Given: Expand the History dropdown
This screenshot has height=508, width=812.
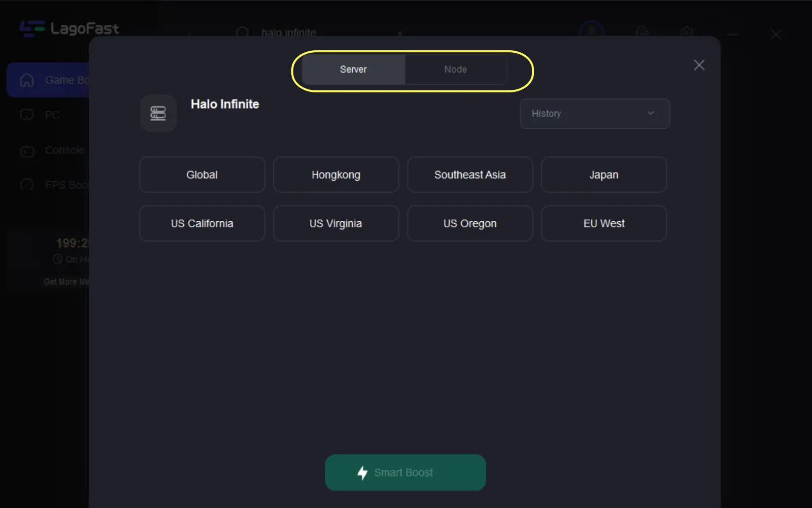Looking at the screenshot, I should (x=594, y=114).
